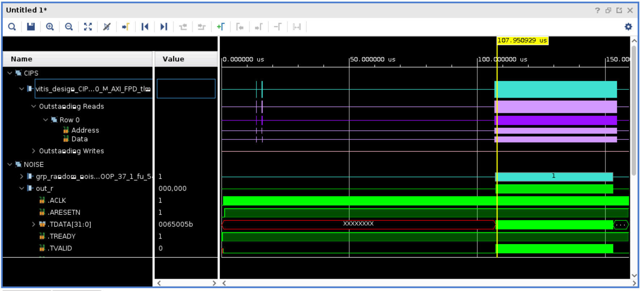Click the right arrow of waveform horizontal scrollbar
Image resolution: width=644 pixels, height=291 pixels.
pyautogui.click(x=634, y=283)
